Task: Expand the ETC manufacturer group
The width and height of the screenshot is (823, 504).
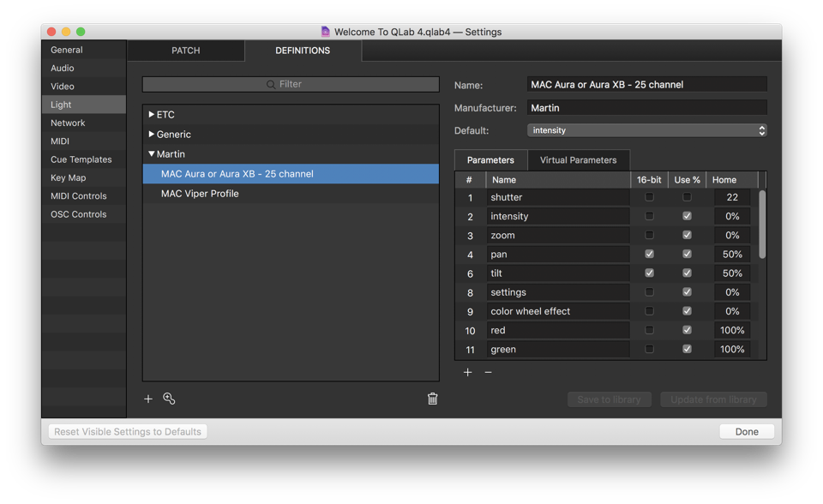Action: point(152,114)
